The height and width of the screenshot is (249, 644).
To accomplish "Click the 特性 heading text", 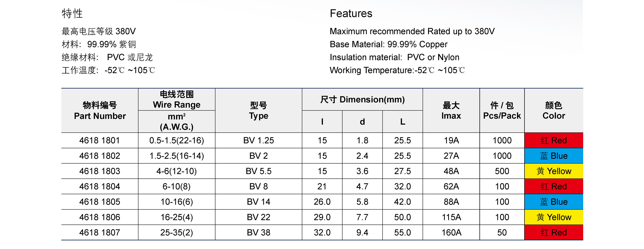I will (x=72, y=13).
